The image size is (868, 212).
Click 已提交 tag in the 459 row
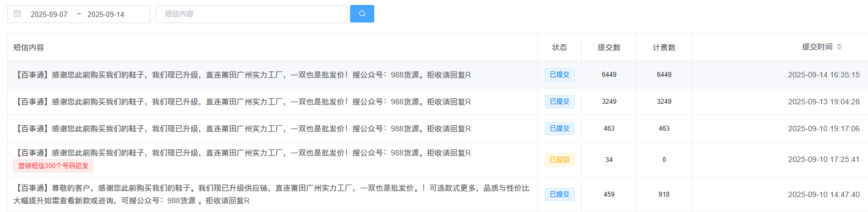pyautogui.click(x=559, y=194)
